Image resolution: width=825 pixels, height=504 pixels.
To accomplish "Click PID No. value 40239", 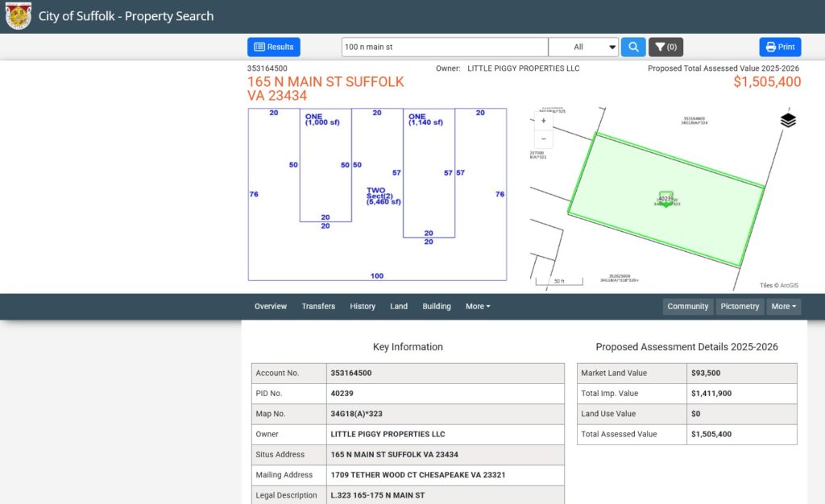I will tap(342, 394).
